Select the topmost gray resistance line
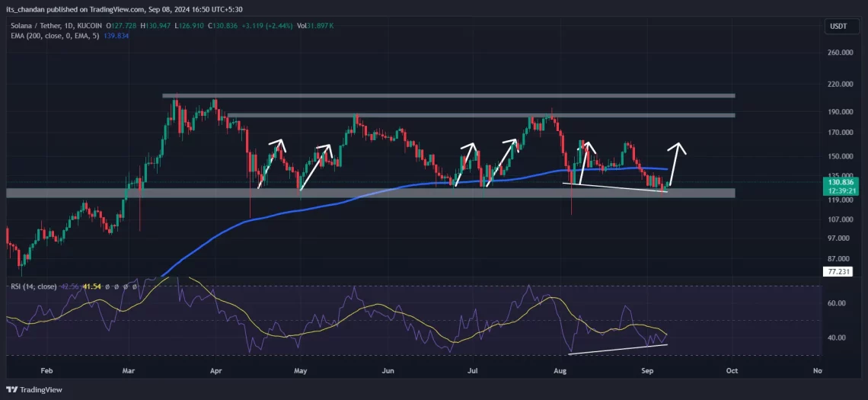 coord(448,95)
